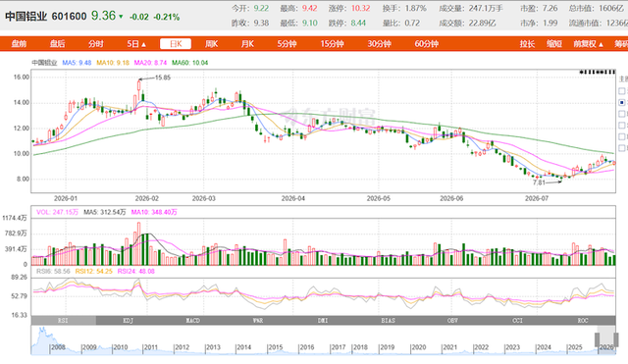
Task: Switch to the 分时 intraday view
Action: (x=96, y=43)
